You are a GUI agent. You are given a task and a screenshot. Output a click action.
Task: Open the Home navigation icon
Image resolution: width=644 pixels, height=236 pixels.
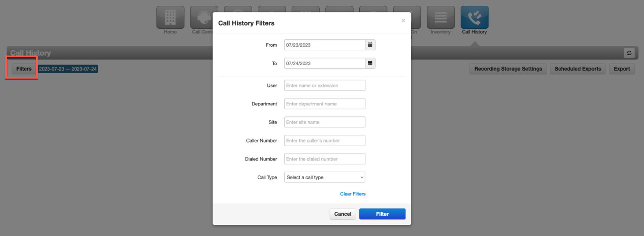[170, 17]
